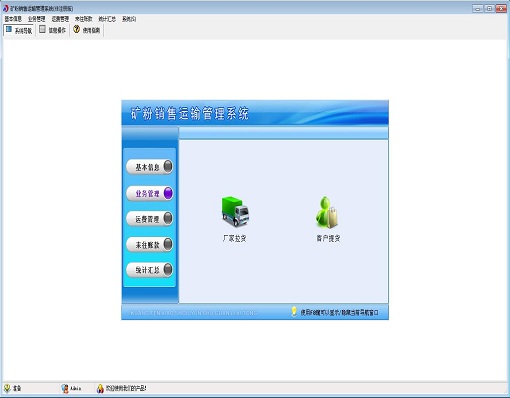Open the 统计汇总 menu in menu bar
Viewport: 510px width, 398px height.
[107, 19]
